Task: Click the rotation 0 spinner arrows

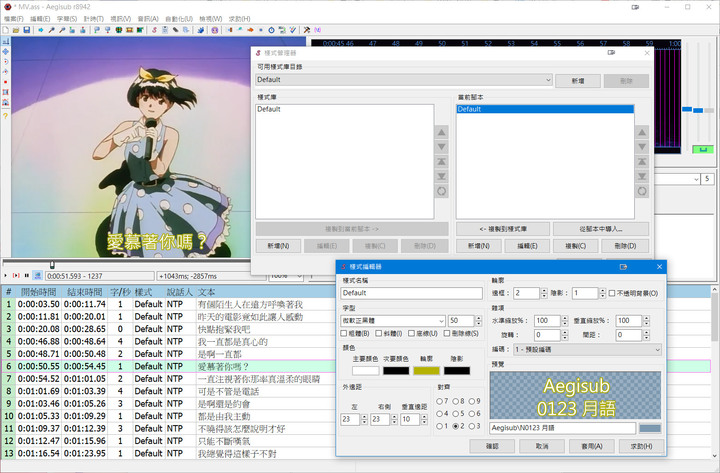Action: tap(565, 335)
